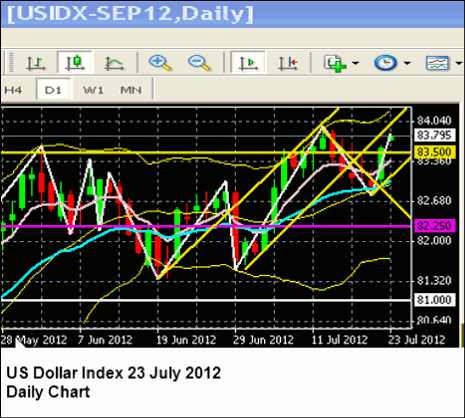The width and height of the screenshot is (465, 418).
Task: Open the Templates icon
Action: tap(437, 63)
